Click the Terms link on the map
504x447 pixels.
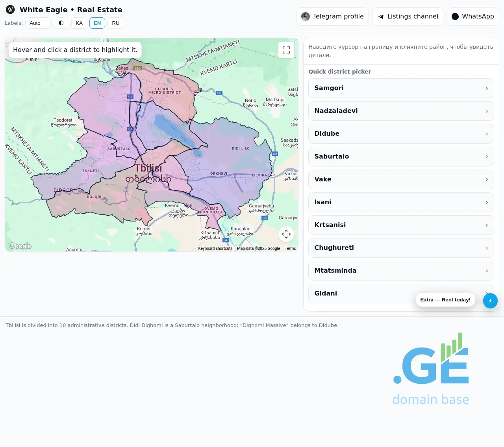click(290, 249)
